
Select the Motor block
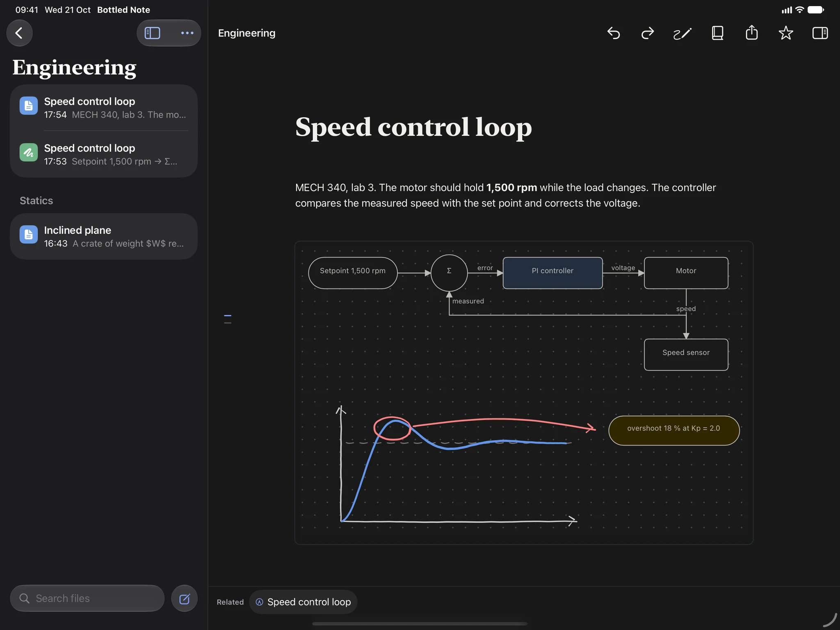[686, 273]
